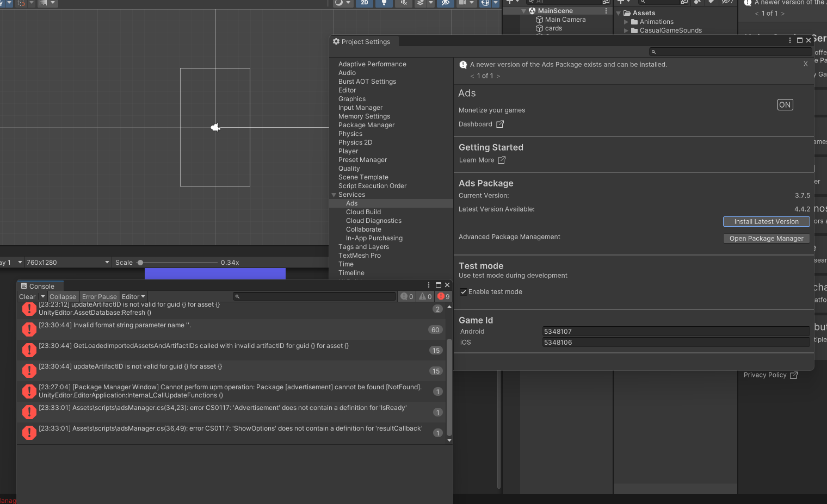Screen dimensions: 827x504
Task: Click the MainScene Unity scene icon
Action: (x=532, y=11)
